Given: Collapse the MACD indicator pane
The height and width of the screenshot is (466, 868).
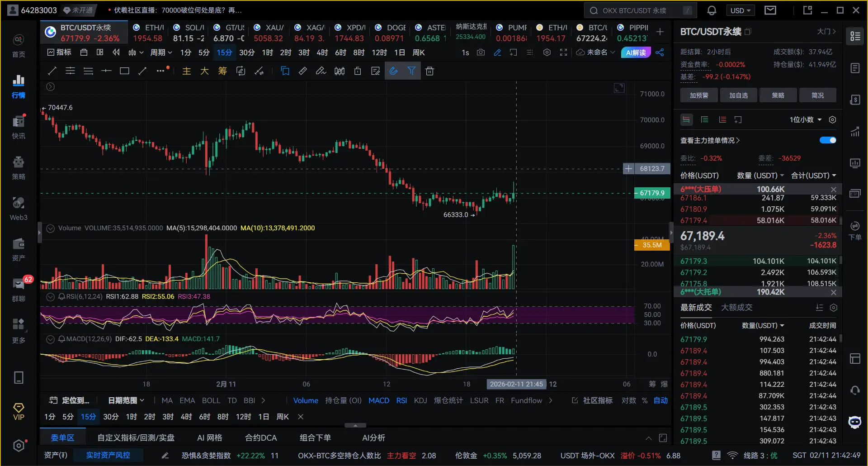Looking at the screenshot, I should click(x=51, y=339).
